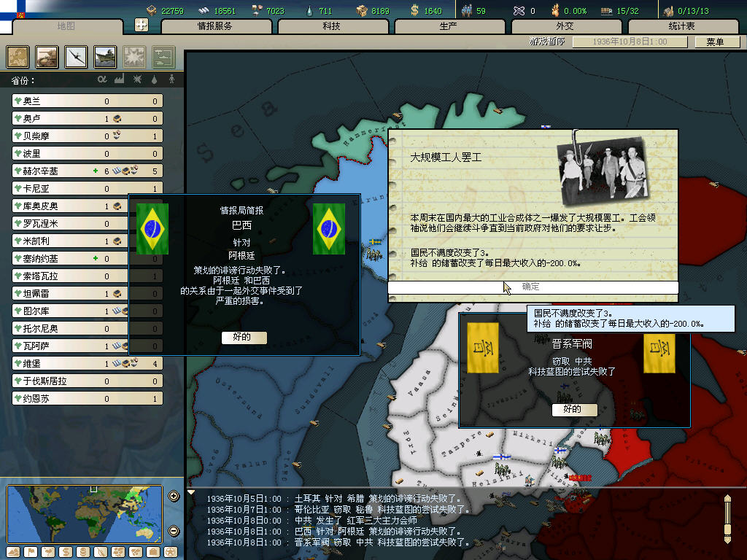
Task: Open the 地图 tab
Action: [x=66, y=26]
